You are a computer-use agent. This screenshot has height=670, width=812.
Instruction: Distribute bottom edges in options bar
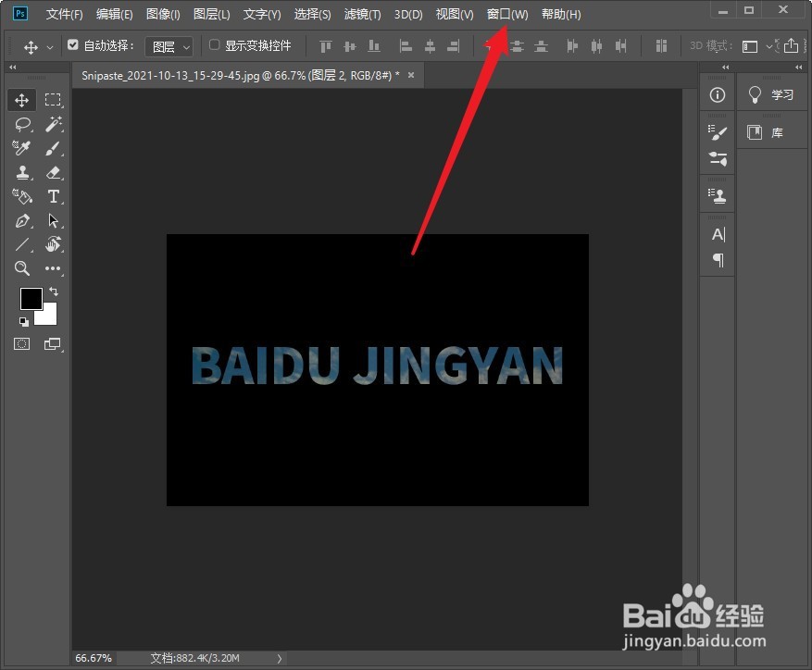(541, 46)
